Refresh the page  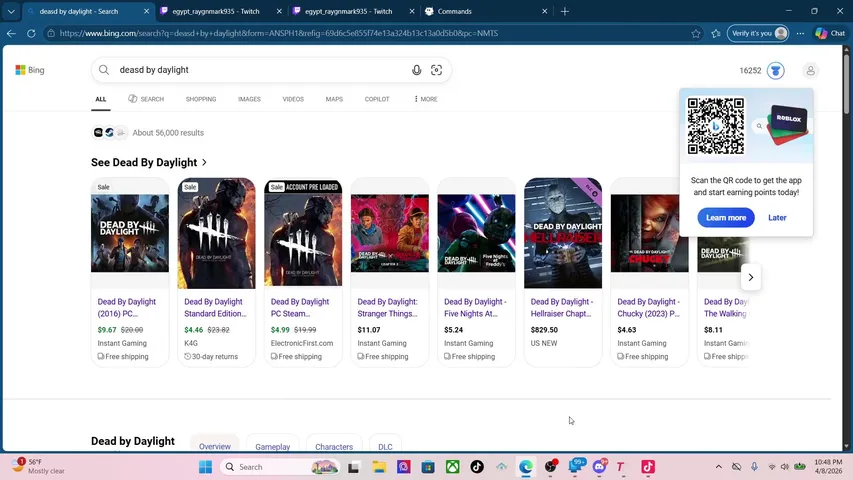pyautogui.click(x=31, y=33)
